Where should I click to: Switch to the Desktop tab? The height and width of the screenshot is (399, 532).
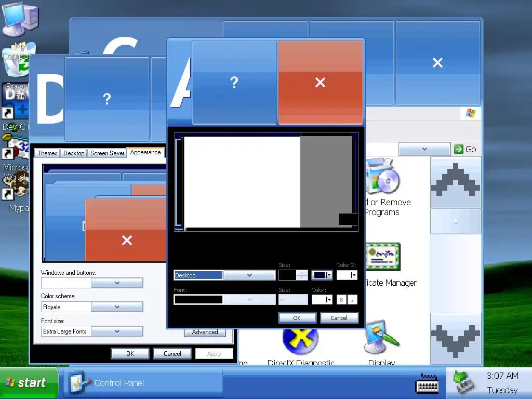(x=74, y=153)
